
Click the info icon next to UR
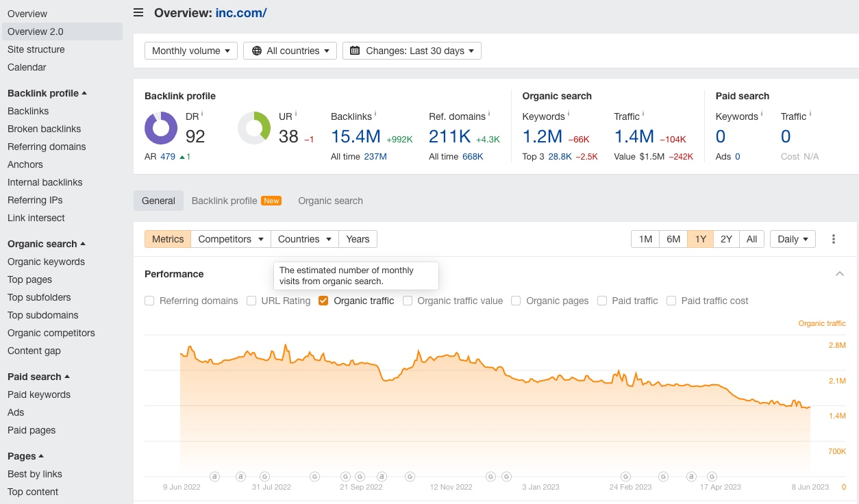coord(295,114)
